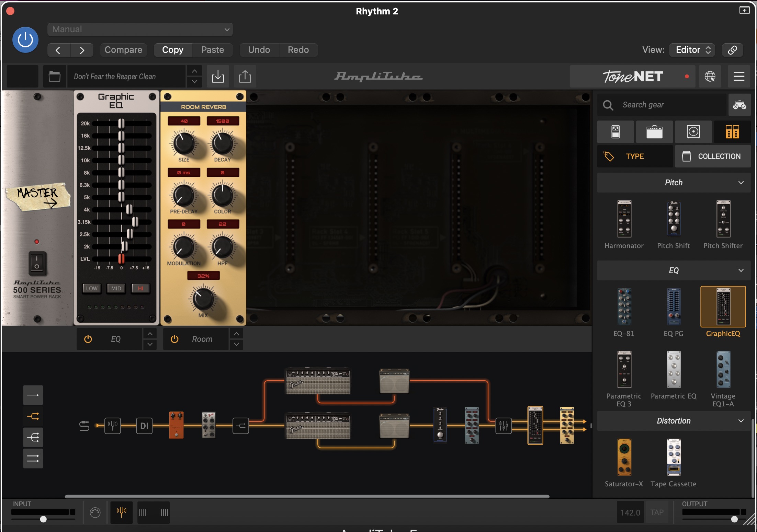This screenshot has width=757, height=532.
Task: Open the preset browser folder icon
Action: (x=54, y=76)
